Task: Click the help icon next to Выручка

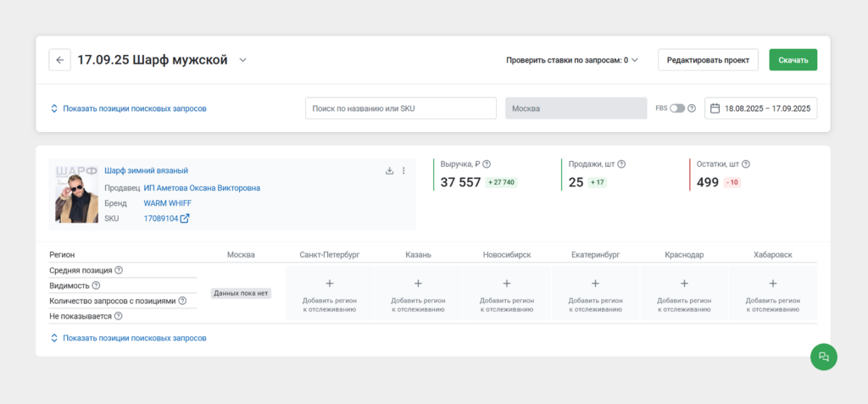Action: click(x=487, y=164)
